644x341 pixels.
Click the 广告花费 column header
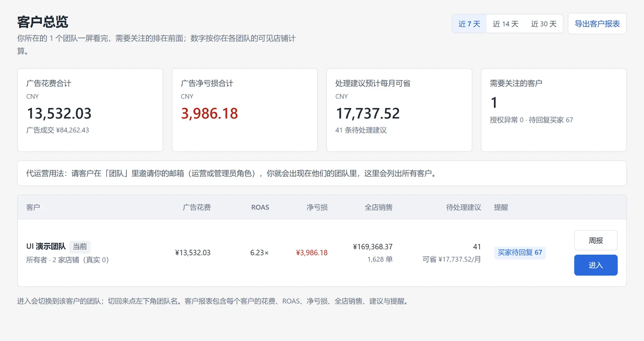[197, 207]
